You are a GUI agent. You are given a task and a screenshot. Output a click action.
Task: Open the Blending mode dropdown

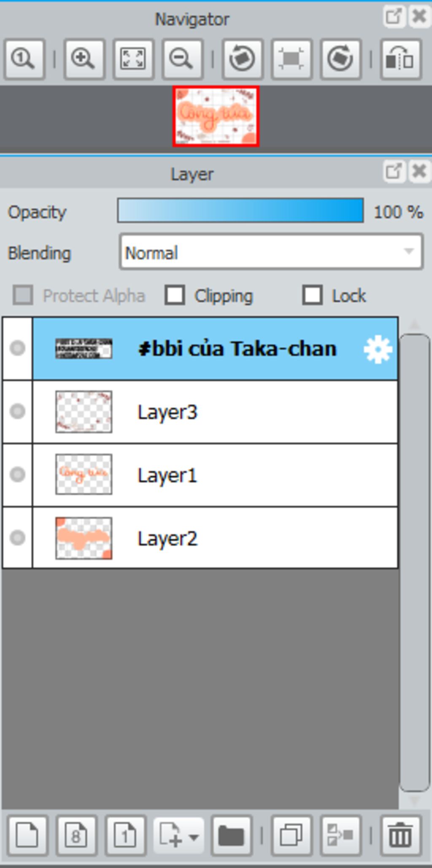coord(271,252)
